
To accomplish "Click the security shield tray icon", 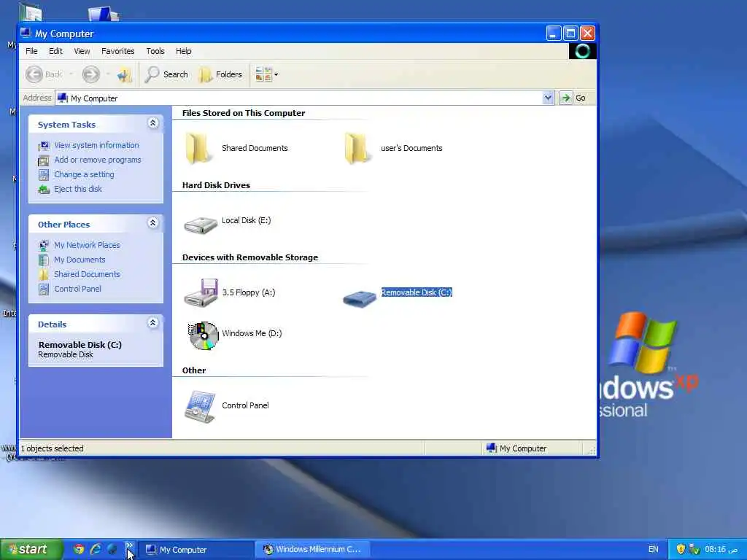I will 681,550.
